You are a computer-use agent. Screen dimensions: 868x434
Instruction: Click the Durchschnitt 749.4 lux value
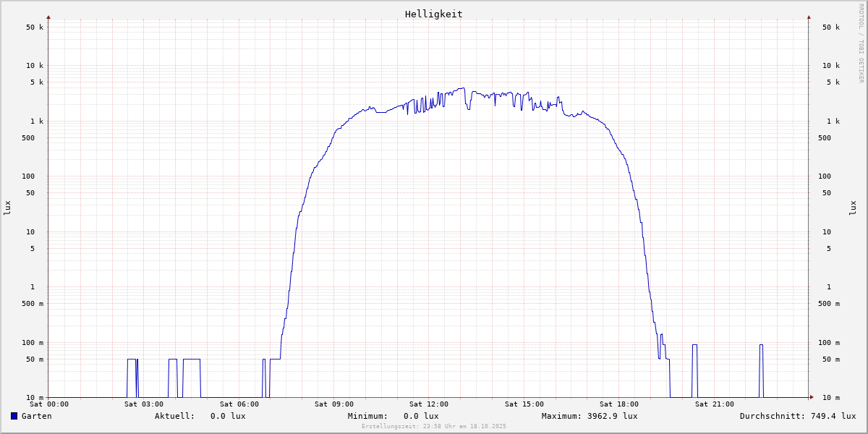797,416
